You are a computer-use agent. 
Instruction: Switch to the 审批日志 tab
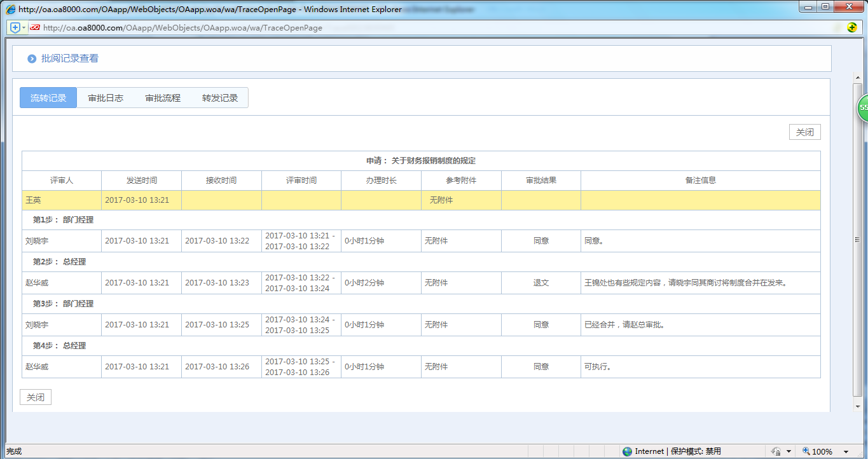[x=106, y=98]
